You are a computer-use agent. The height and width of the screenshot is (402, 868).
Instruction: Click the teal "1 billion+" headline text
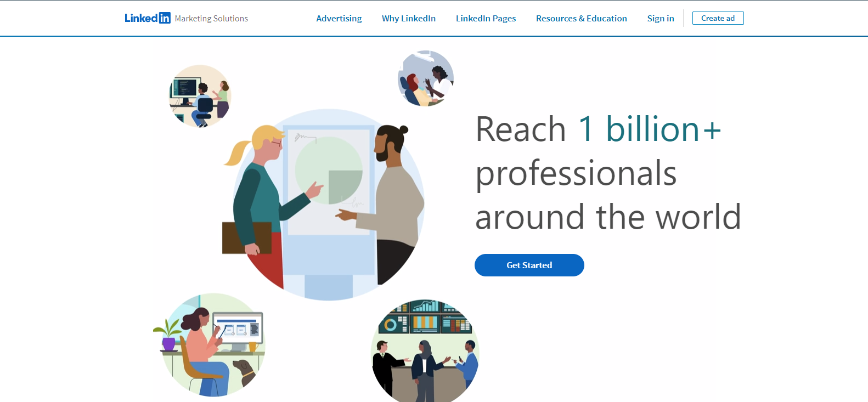[649, 129]
